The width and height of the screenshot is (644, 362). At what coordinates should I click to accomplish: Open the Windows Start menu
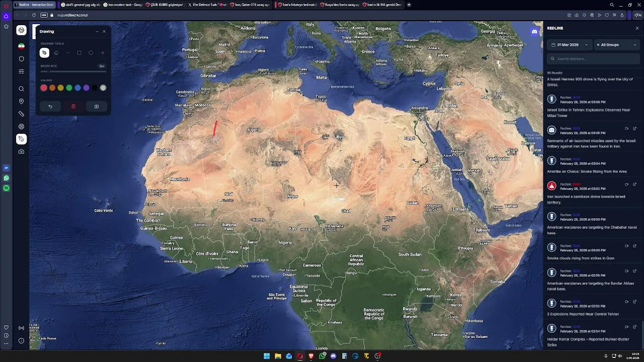(x=267, y=356)
